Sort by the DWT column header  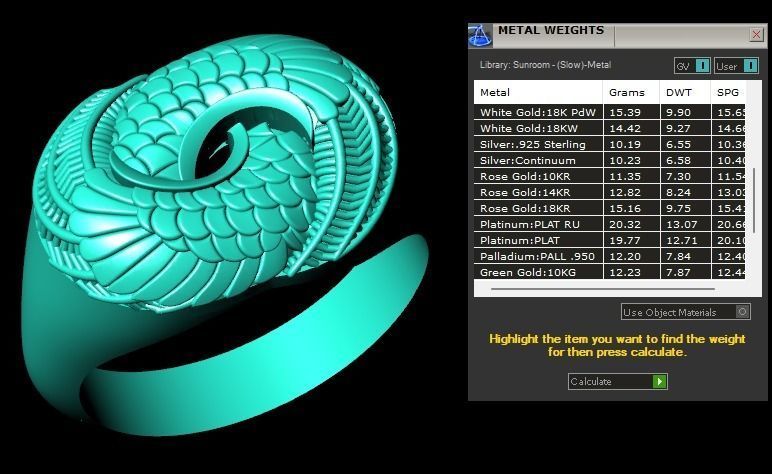point(685,93)
